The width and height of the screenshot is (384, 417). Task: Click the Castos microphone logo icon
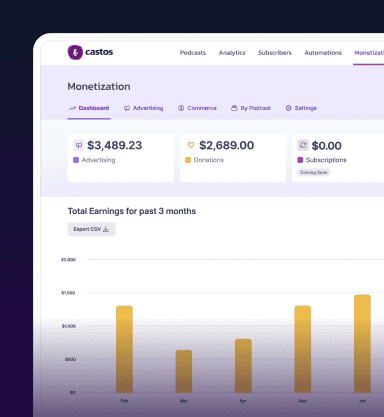point(75,52)
